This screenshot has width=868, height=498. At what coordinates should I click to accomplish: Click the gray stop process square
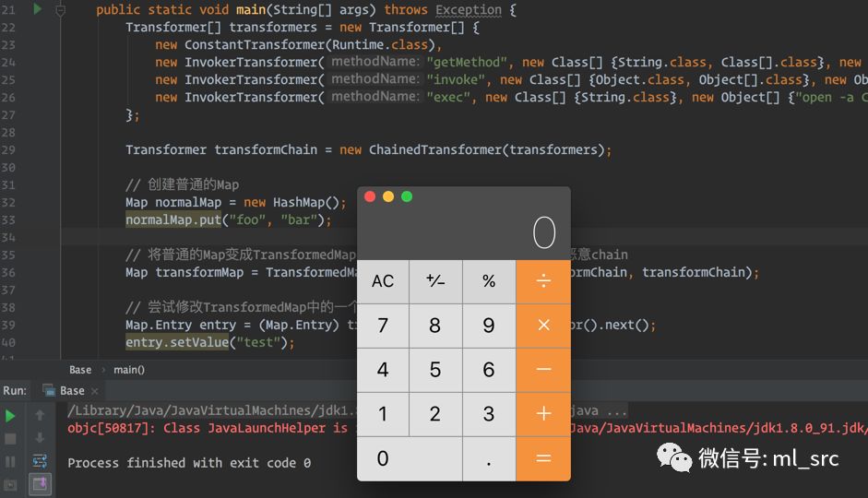(10, 439)
